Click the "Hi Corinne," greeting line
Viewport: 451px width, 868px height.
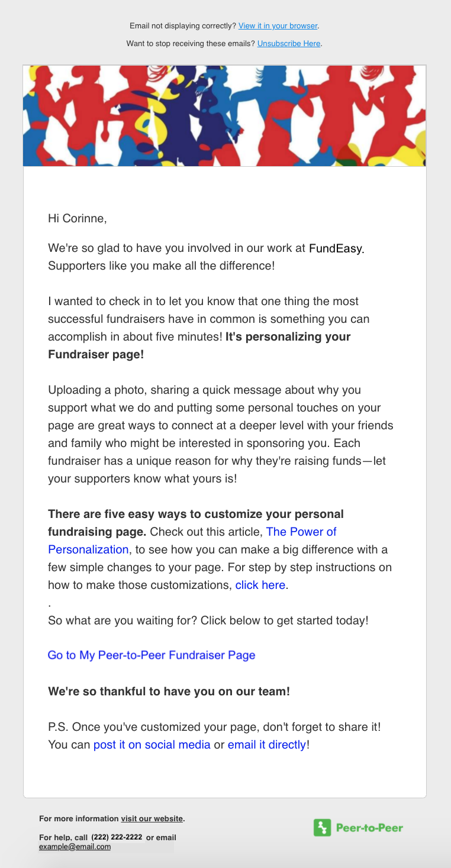coord(78,218)
